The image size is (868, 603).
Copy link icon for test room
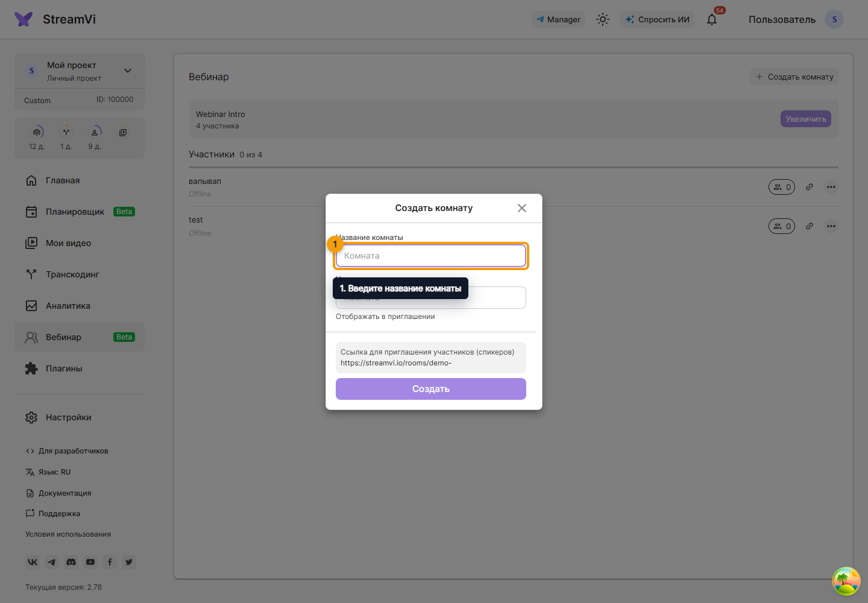click(x=810, y=226)
